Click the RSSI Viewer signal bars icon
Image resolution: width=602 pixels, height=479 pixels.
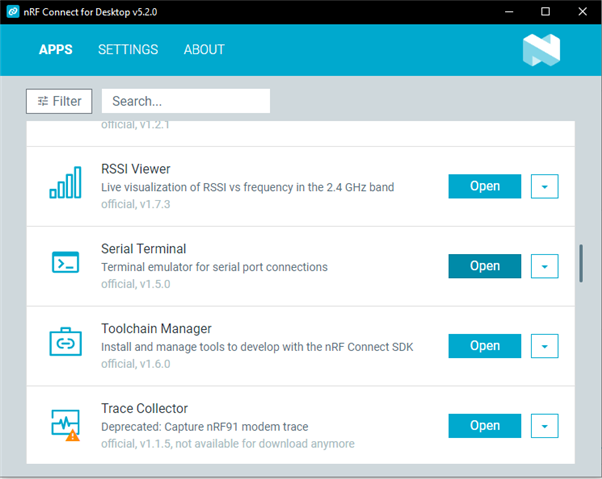[65, 182]
